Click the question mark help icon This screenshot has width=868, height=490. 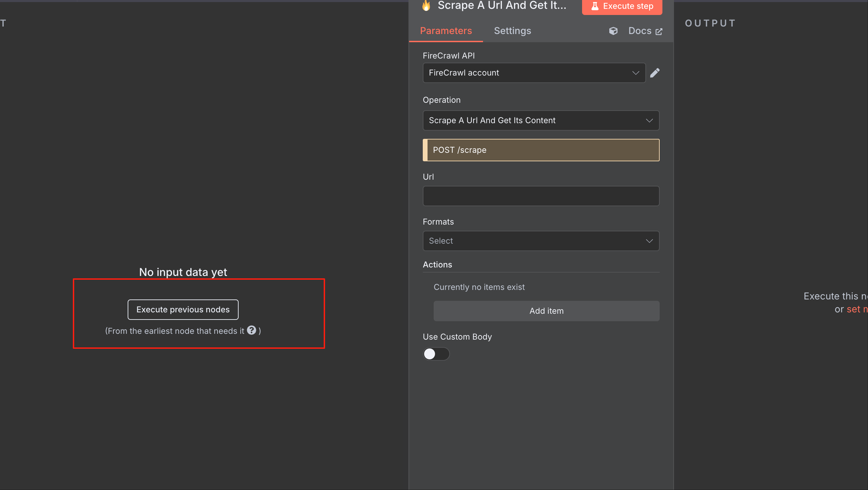252,330
